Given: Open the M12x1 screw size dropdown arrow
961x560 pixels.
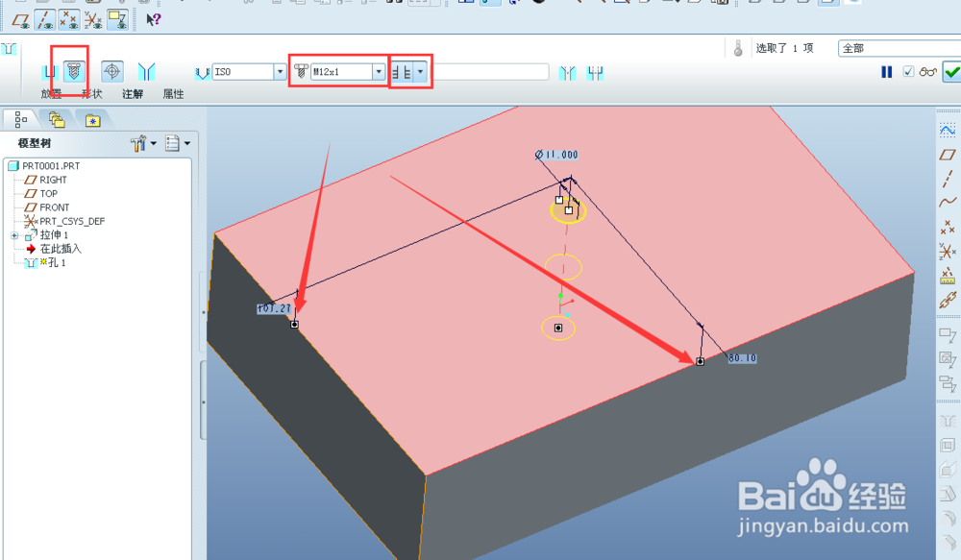Looking at the screenshot, I should 379,72.
